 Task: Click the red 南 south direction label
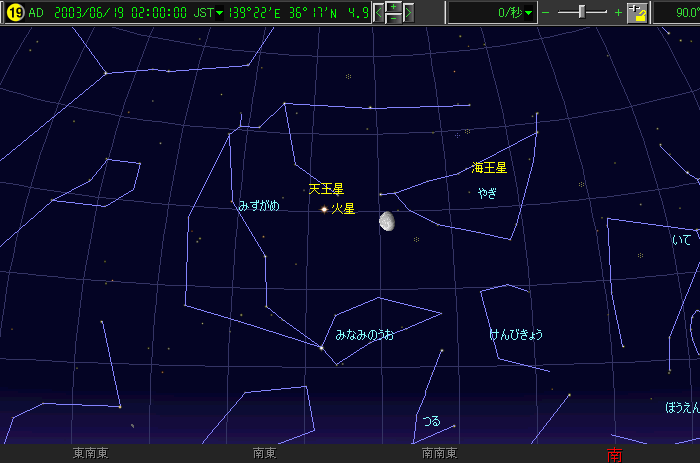(614, 455)
